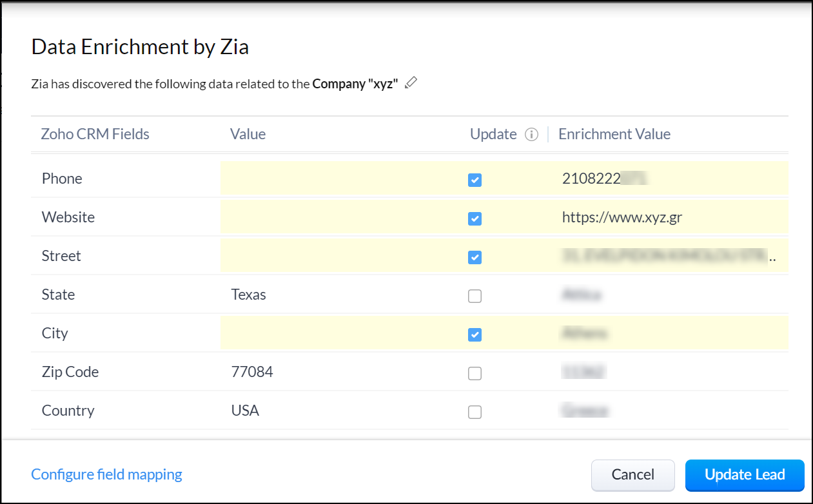Uncheck the Phone update checkbox
This screenshot has width=813, height=504.
[475, 180]
